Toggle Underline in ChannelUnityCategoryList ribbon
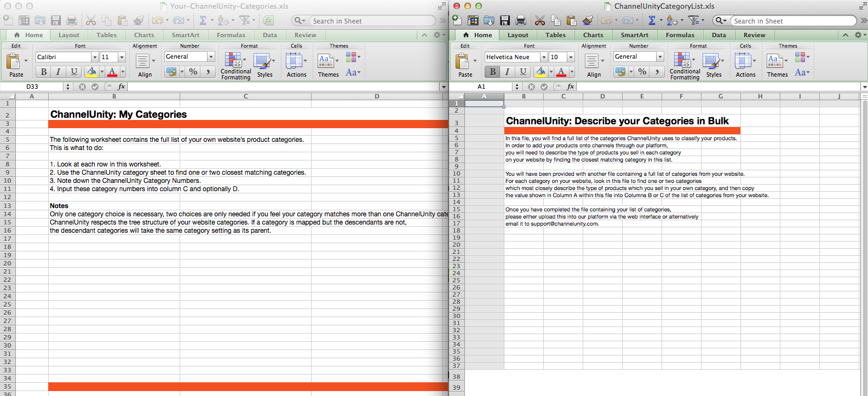Viewport: 868px width, 396px height. (x=523, y=72)
